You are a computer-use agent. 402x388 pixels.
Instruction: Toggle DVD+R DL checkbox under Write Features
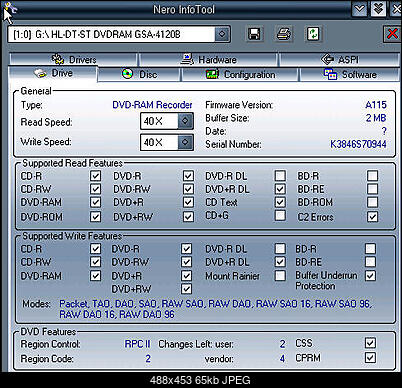(x=280, y=262)
